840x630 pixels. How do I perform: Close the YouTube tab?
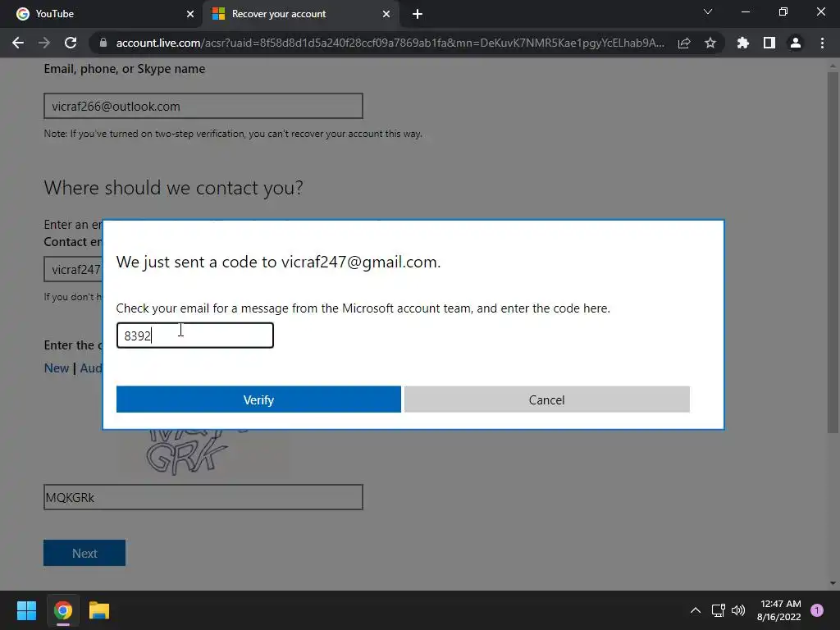(190, 14)
